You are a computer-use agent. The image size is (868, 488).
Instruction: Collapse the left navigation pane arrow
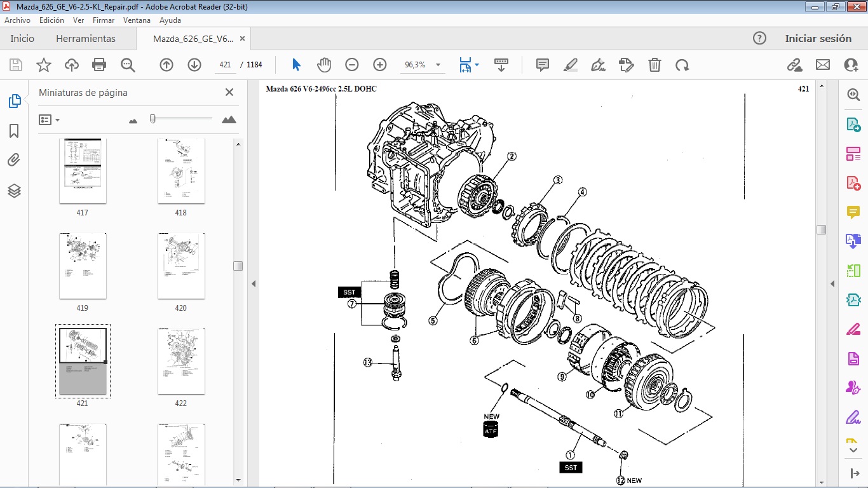coord(254,283)
